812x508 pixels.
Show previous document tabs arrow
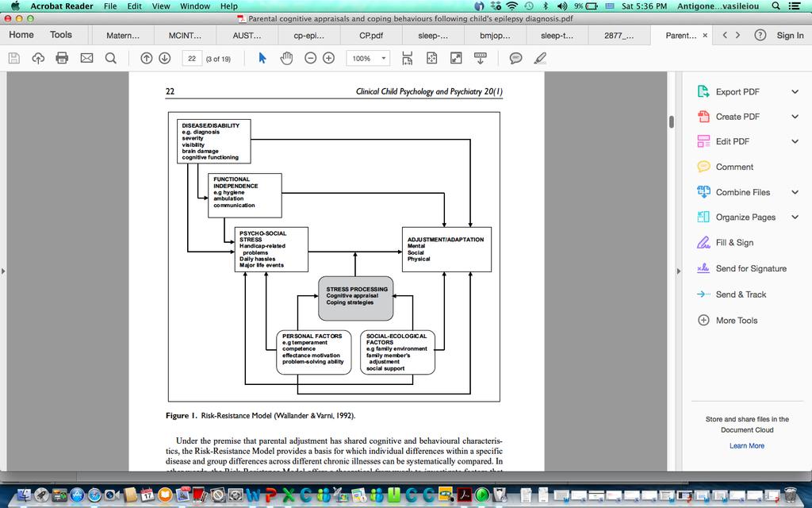pyautogui.click(x=725, y=35)
